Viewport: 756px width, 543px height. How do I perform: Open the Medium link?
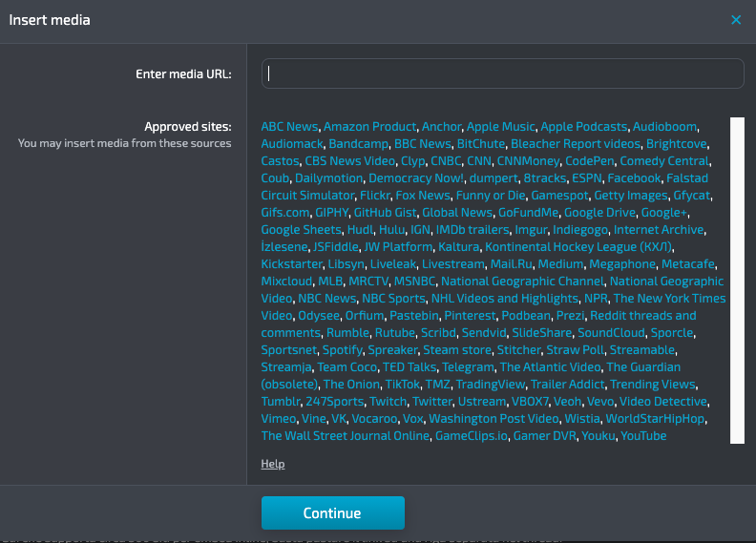(x=560, y=264)
